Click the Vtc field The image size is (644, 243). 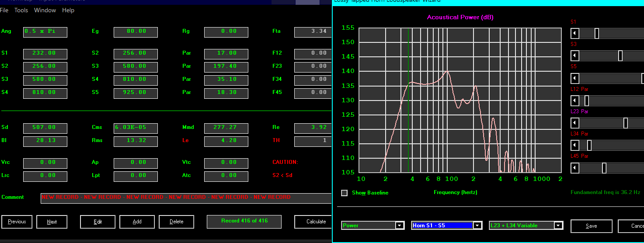tap(226, 163)
